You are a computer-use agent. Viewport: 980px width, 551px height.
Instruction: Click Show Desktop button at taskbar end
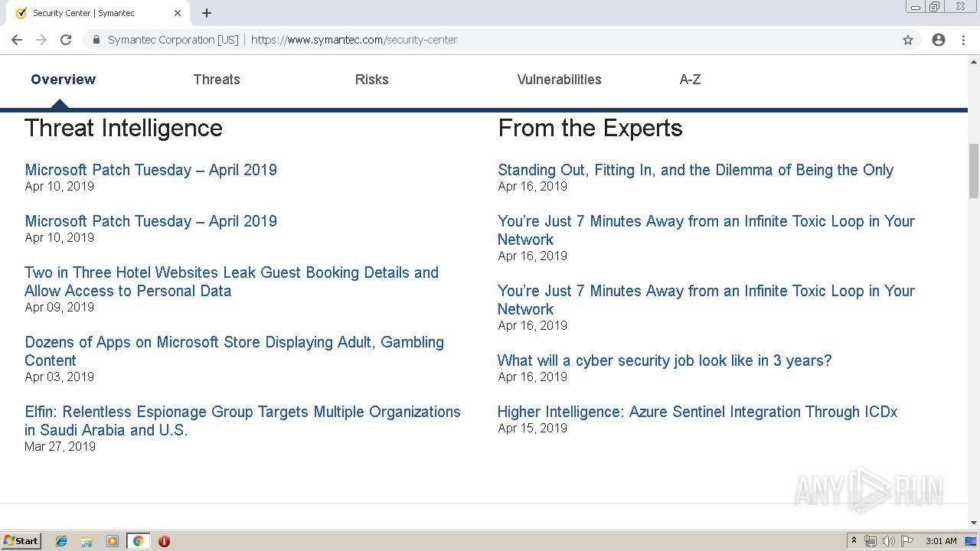[x=972, y=541]
